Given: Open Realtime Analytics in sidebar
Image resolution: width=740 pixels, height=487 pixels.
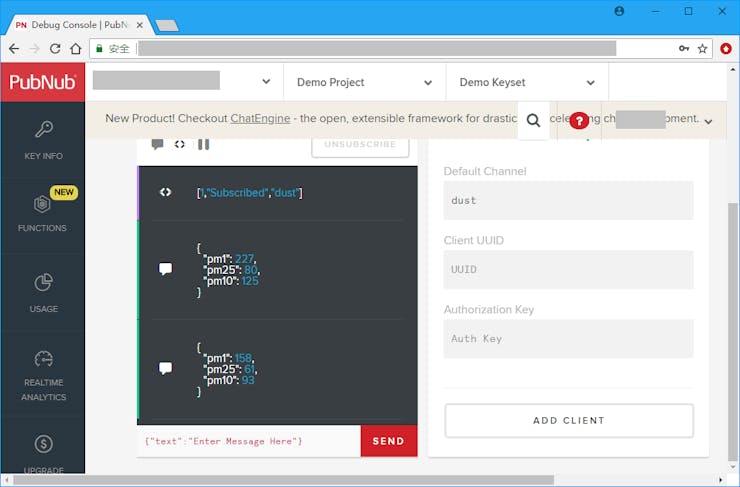Looking at the screenshot, I should (x=43, y=375).
